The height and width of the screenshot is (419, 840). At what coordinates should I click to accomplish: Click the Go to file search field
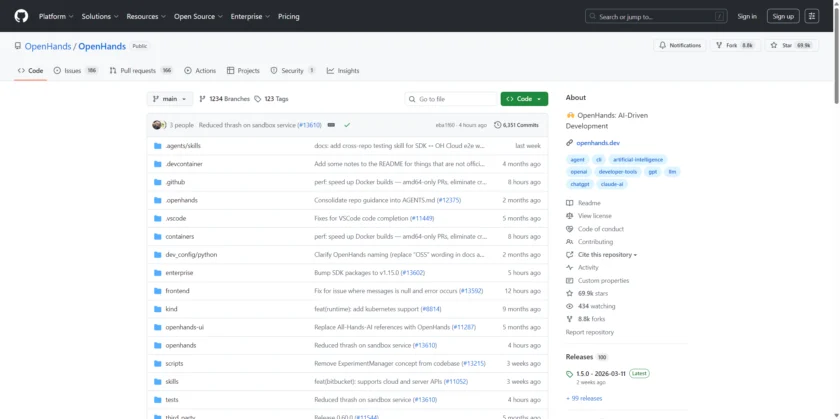click(450, 99)
